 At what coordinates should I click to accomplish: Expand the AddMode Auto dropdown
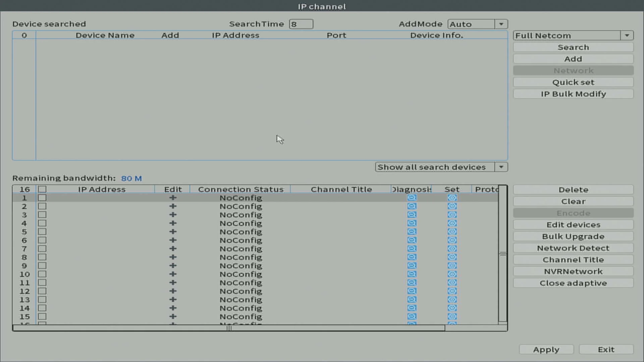(x=501, y=24)
